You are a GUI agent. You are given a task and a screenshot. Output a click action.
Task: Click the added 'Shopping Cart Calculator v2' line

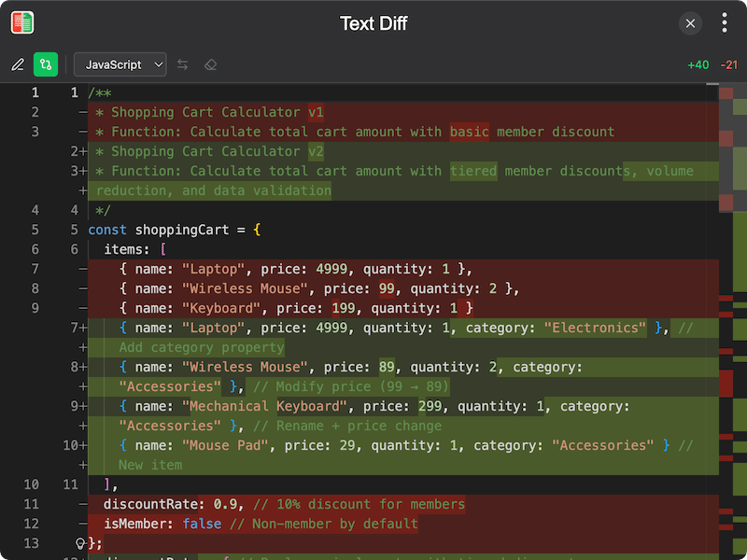point(217,151)
